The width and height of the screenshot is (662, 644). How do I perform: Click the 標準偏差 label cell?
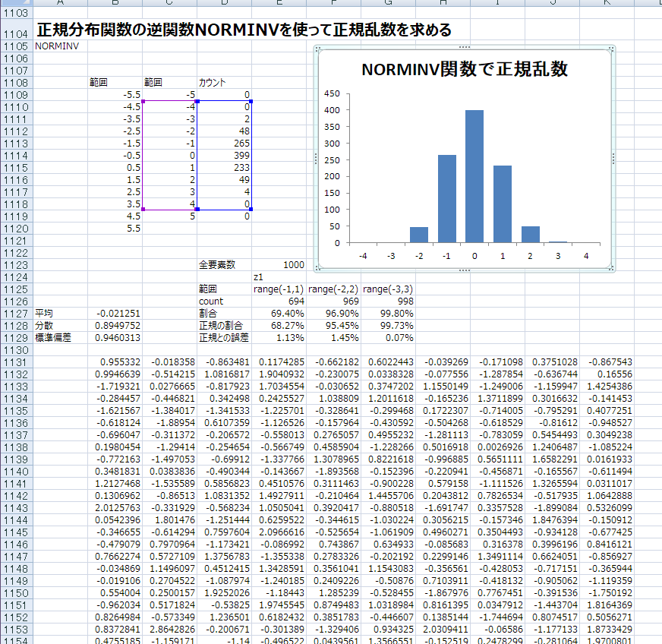click(60, 338)
